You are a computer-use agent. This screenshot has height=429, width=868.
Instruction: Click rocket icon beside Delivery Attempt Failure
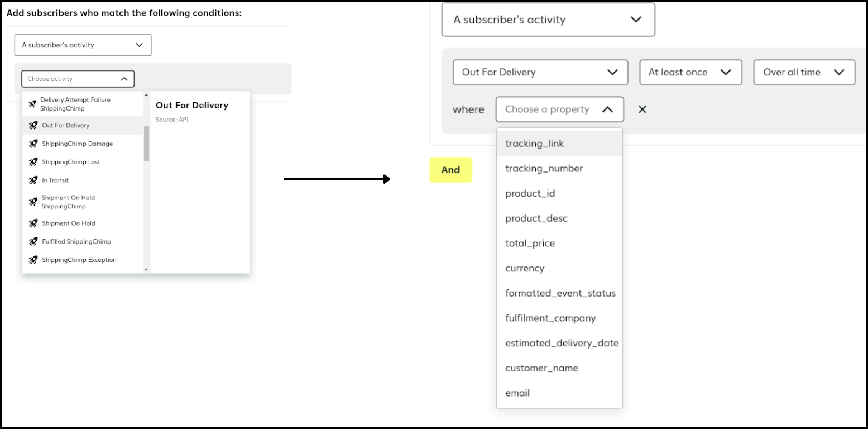[33, 104]
